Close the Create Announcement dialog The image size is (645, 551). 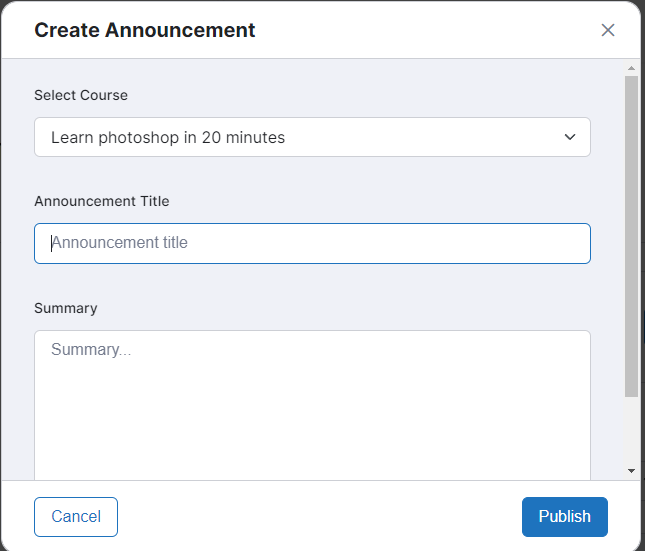(x=608, y=30)
